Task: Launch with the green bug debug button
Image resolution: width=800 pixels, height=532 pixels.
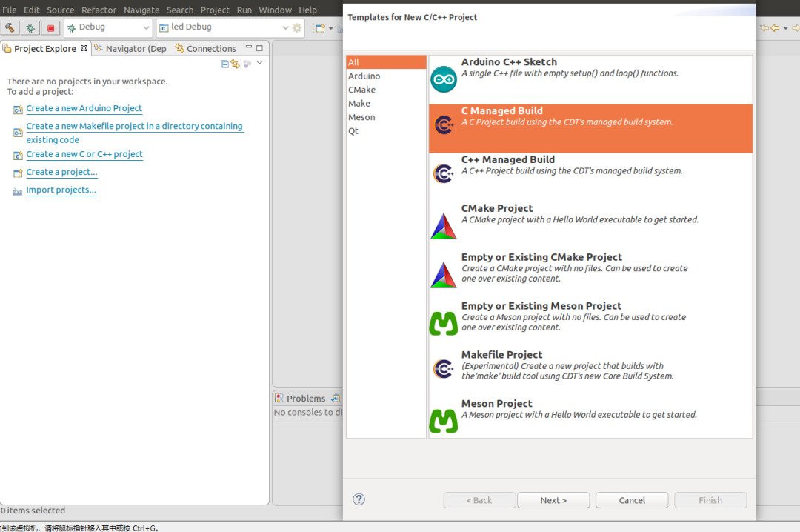Action: 30,27
